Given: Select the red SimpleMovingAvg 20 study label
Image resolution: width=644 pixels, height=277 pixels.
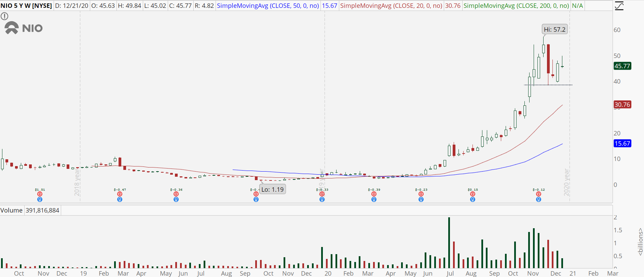Looking at the screenshot, I should [391, 6].
